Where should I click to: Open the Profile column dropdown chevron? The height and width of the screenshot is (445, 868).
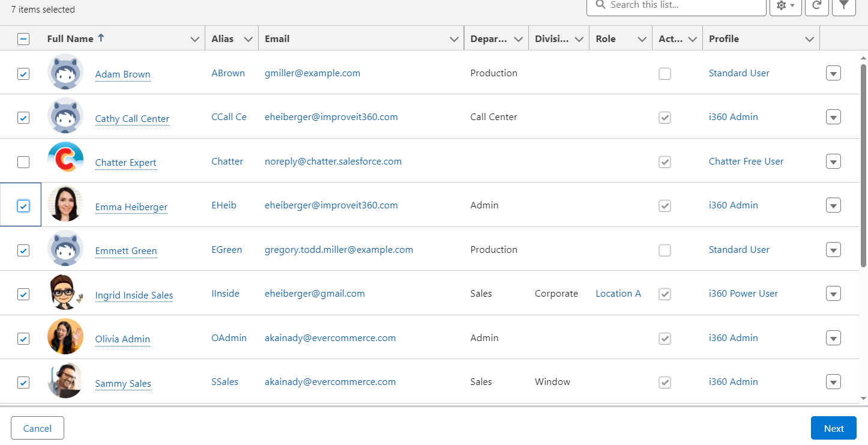pyautogui.click(x=809, y=39)
